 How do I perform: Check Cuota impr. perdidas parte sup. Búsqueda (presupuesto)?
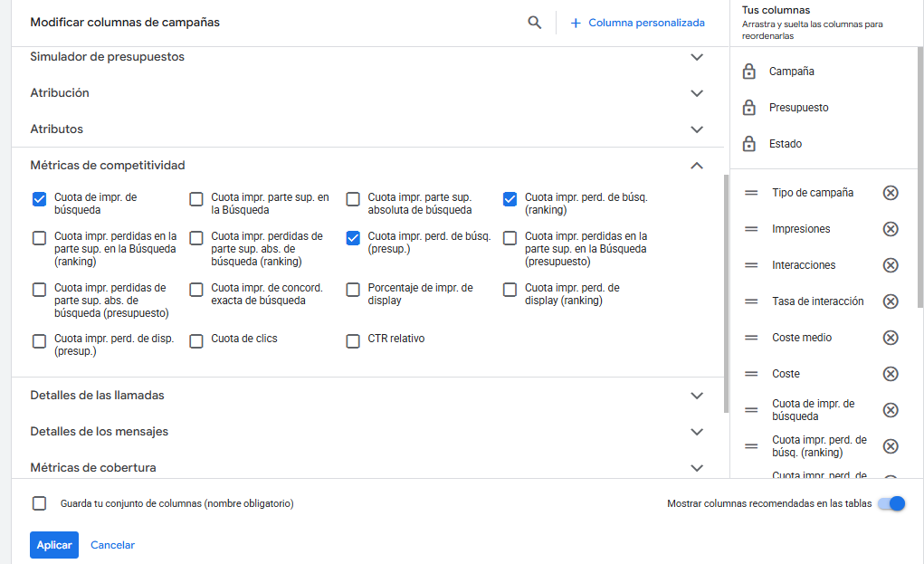click(x=510, y=238)
